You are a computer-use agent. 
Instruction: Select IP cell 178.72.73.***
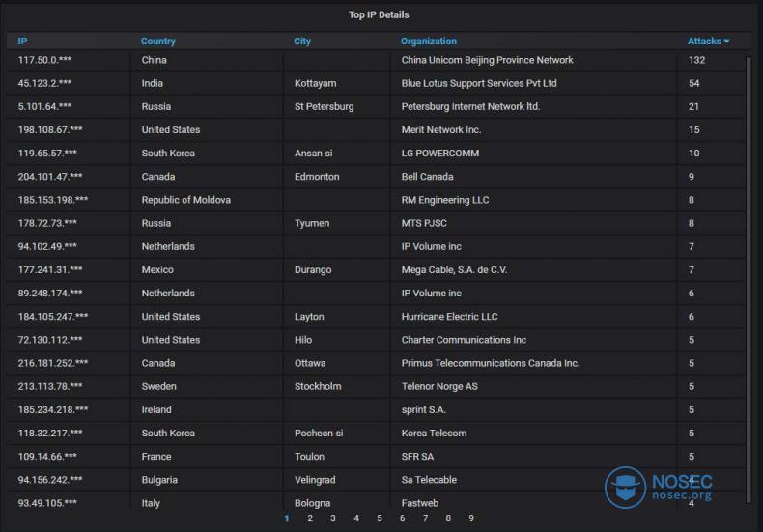47,223
